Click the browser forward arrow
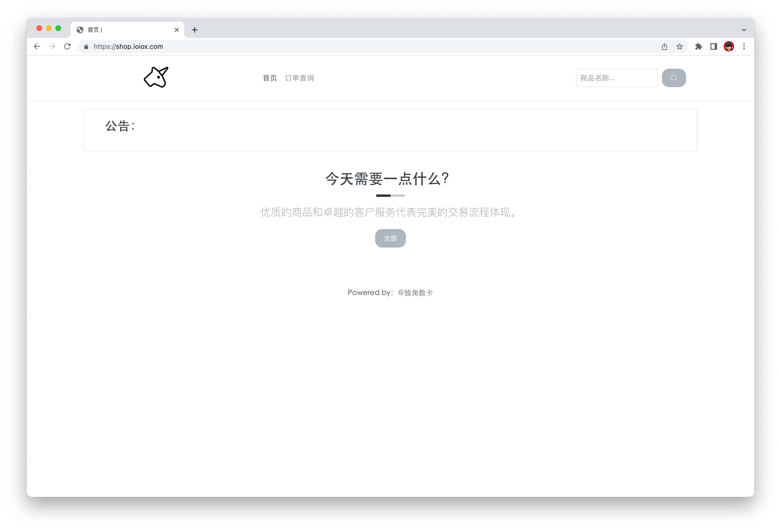 (x=52, y=46)
